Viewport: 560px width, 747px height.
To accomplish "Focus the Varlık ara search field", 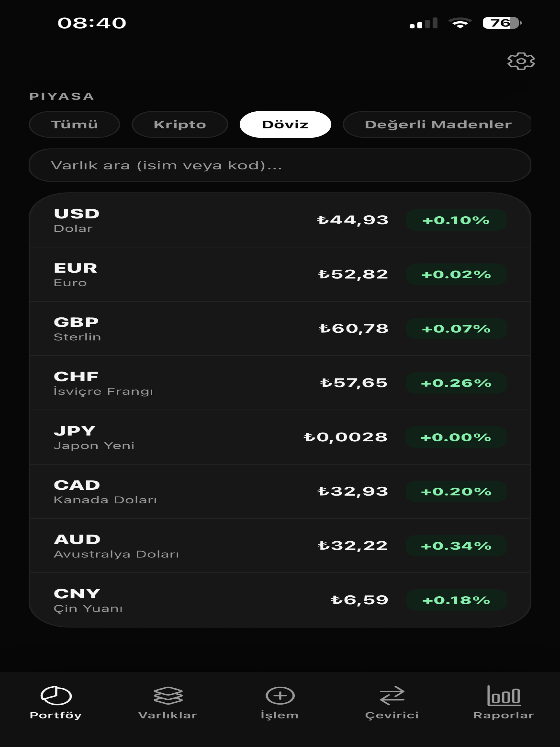I will click(280, 165).
